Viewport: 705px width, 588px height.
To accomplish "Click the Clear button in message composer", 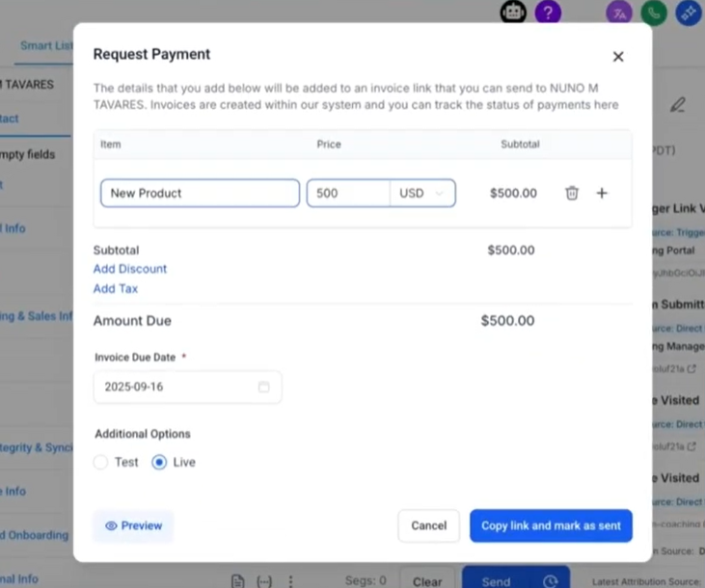I will (x=427, y=581).
